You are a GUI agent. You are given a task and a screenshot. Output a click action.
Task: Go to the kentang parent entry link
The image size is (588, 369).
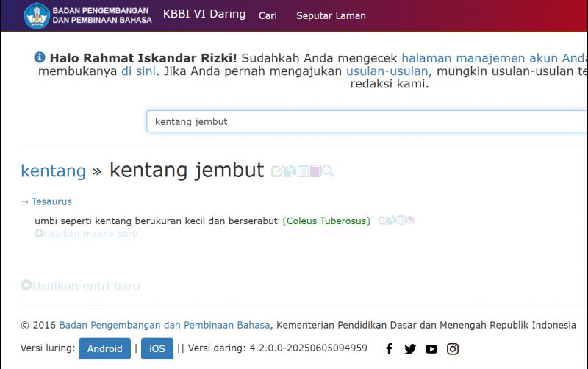coord(53,171)
